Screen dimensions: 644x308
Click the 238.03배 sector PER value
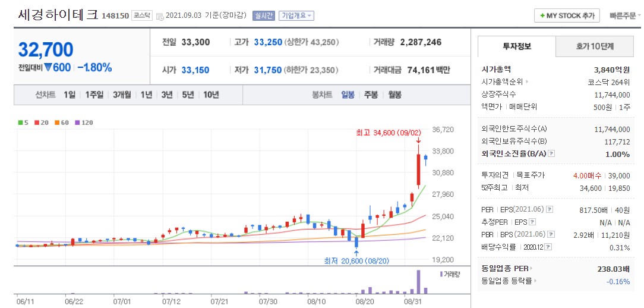point(614,269)
